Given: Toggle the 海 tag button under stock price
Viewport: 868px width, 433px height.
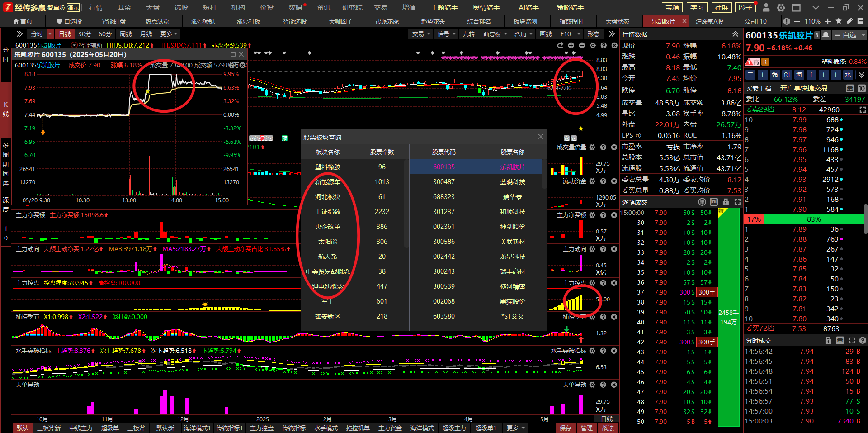Looking at the screenshot, I should [799, 75].
